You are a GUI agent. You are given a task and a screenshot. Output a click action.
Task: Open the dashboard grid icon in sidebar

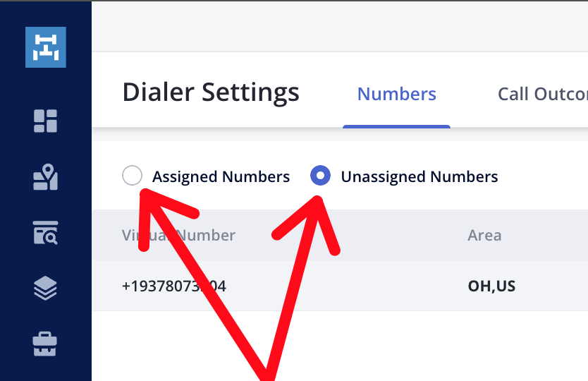point(45,121)
